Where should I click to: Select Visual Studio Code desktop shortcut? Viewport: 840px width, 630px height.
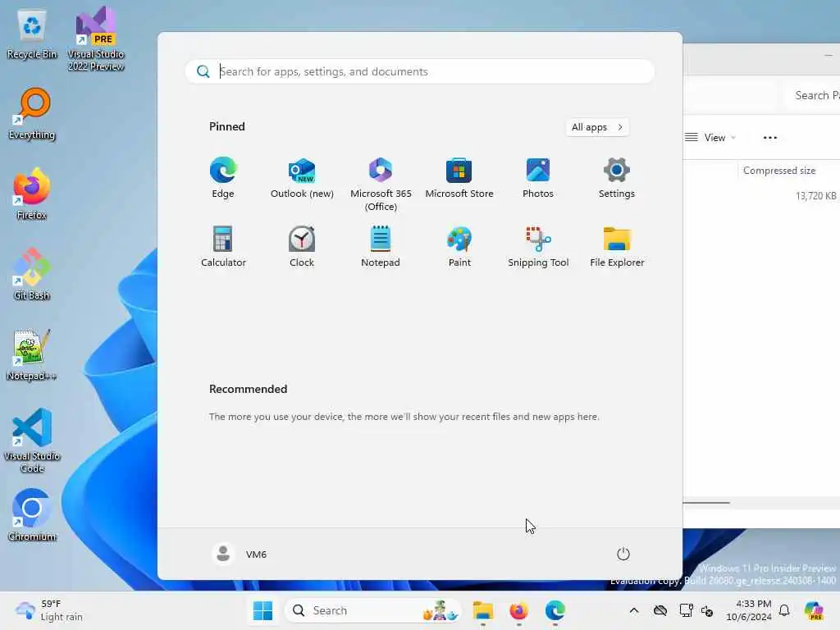[x=32, y=441]
